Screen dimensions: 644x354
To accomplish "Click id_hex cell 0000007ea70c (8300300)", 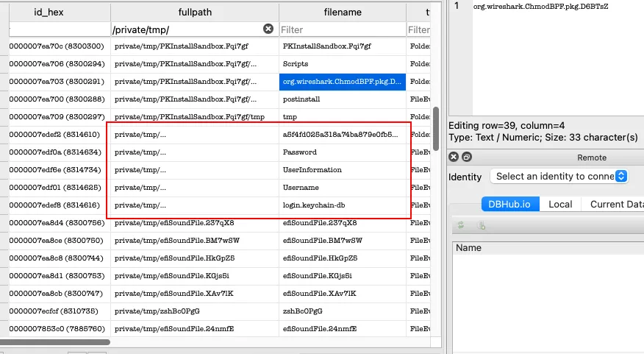I will click(x=60, y=46).
